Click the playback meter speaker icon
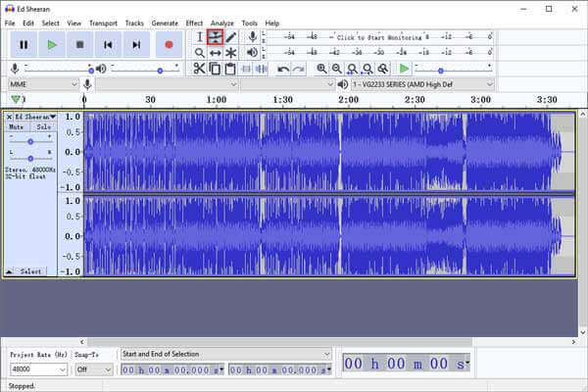588x392 pixels. [253, 53]
